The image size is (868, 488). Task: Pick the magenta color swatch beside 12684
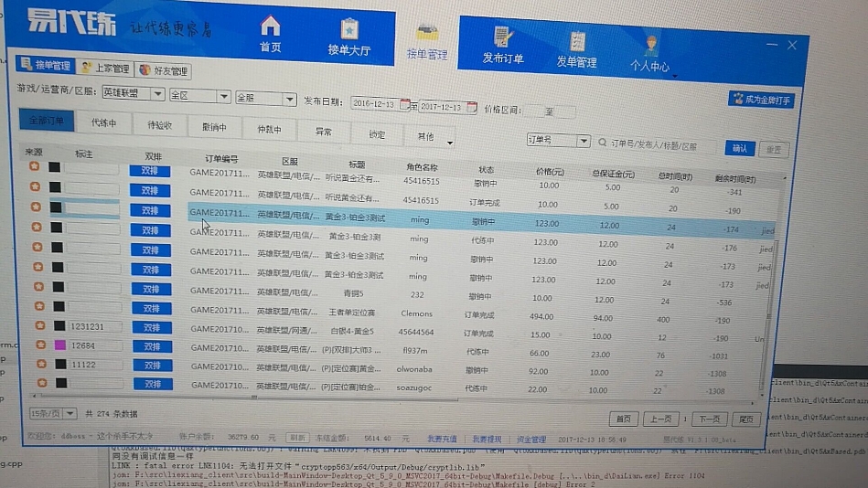pos(59,345)
